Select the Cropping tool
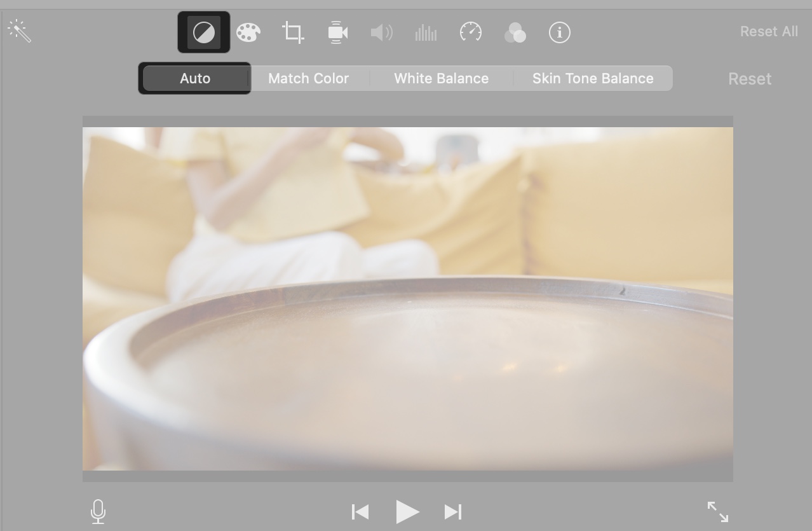This screenshot has width=812, height=531. pyautogui.click(x=292, y=32)
